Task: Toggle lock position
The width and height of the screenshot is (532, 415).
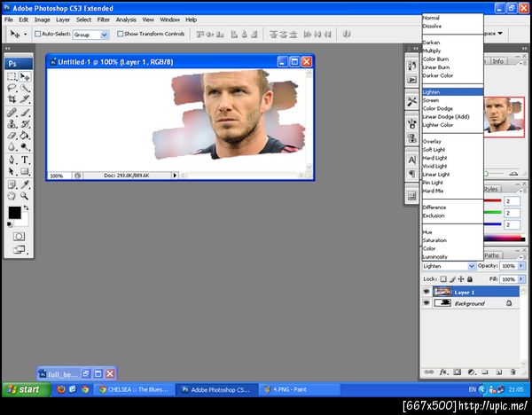Action: [x=461, y=279]
